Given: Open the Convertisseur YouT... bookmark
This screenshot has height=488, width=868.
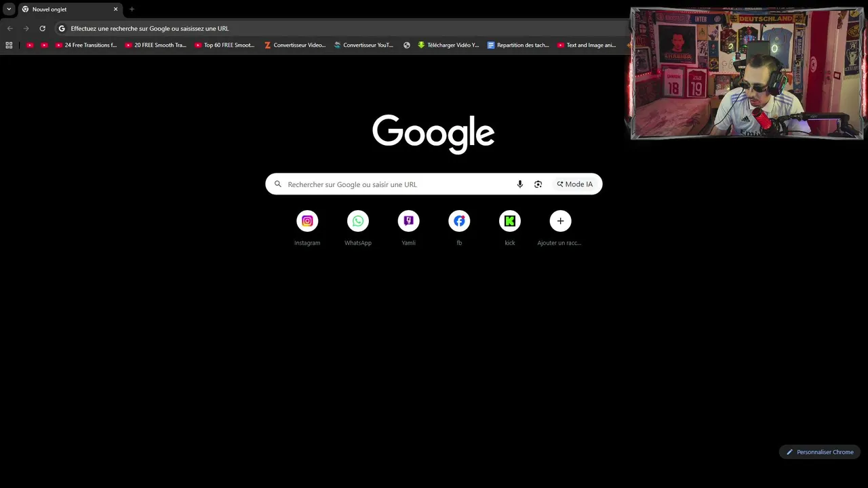Looking at the screenshot, I should [364, 45].
